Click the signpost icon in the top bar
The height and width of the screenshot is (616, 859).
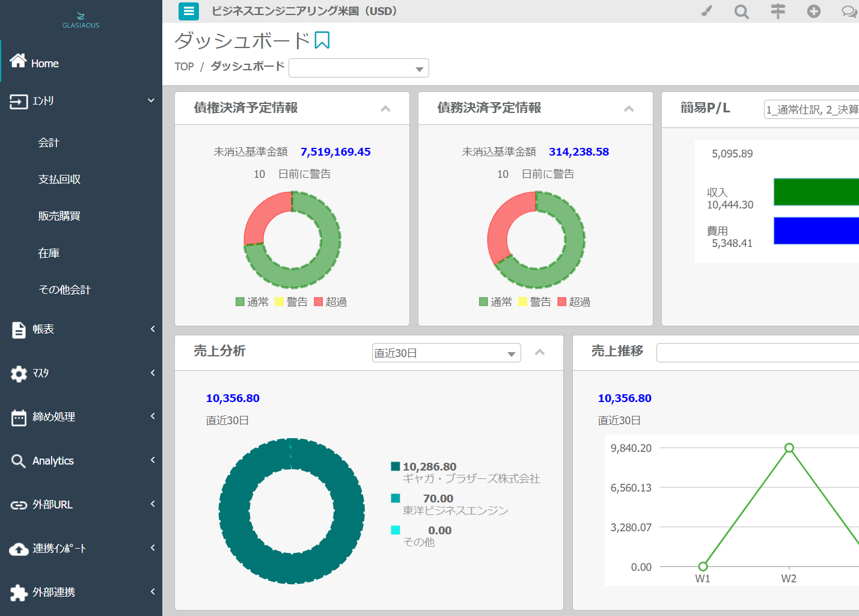coord(778,11)
